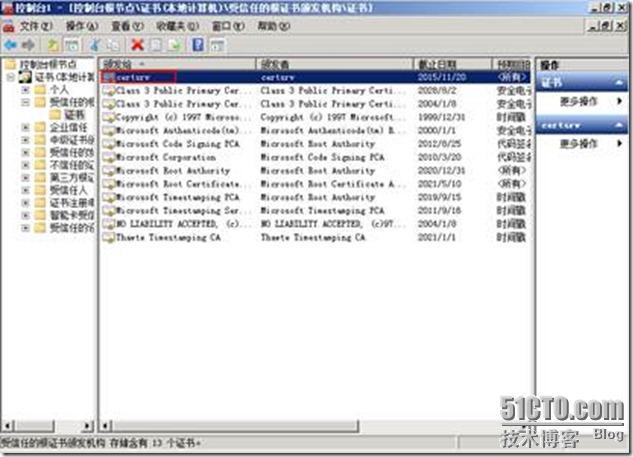The height and width of the screenshot is (457, 633).
Task: Sort by the 预期目的 column header
Action: point(511,64)
